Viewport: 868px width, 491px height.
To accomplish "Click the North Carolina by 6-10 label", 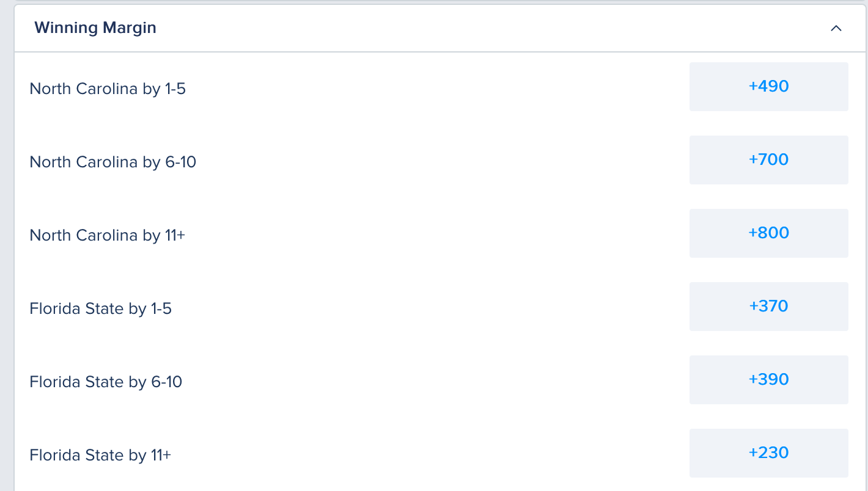I will [113, 162].
